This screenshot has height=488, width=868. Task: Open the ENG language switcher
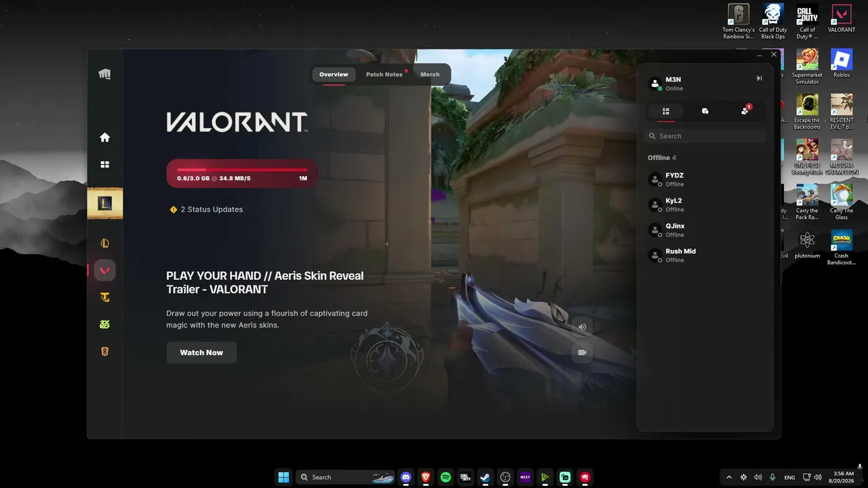789,477
